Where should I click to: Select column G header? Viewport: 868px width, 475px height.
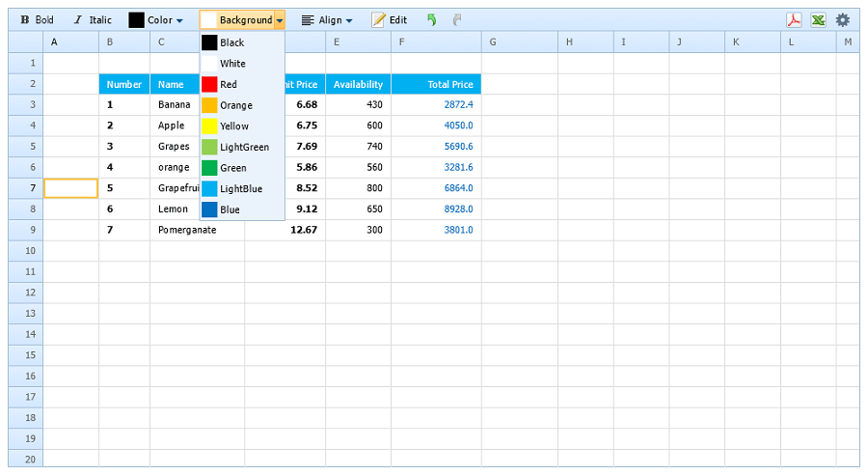(x=520, y=42)
